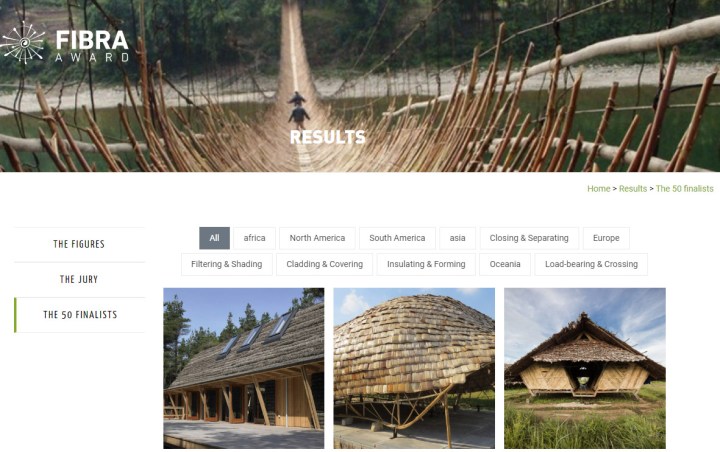
Task: Open thumbnail of shingled dome roof structure
Action: click(414, 368)
